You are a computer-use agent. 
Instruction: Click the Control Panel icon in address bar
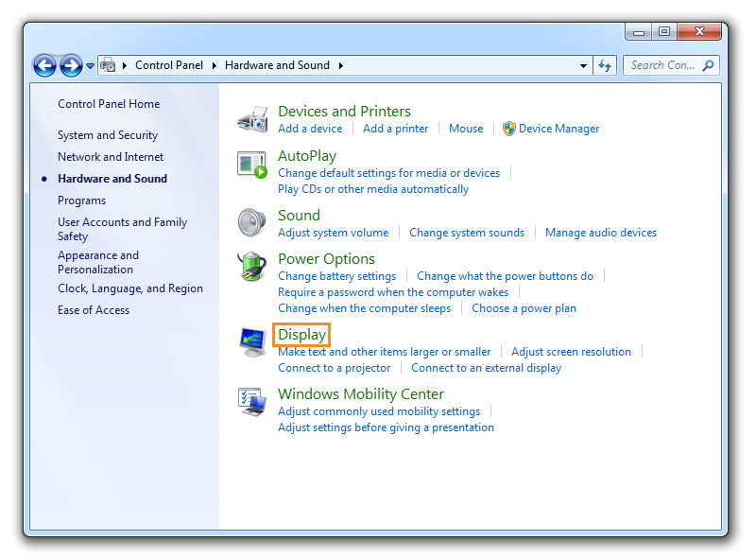point(108,65)
